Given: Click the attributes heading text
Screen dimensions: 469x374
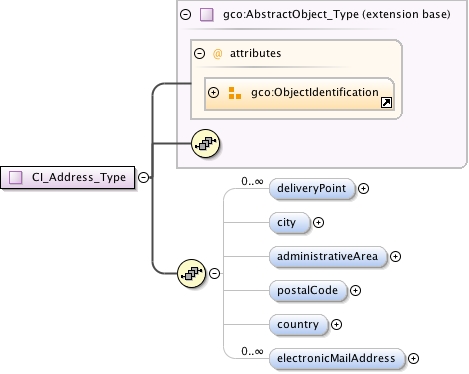Looking at the screenshot, I should 256,53.
